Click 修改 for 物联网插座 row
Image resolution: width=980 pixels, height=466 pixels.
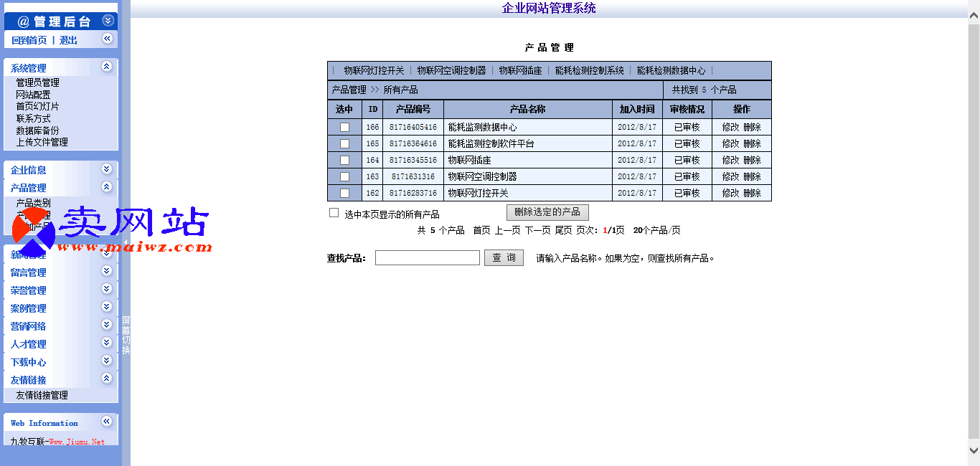730,161
